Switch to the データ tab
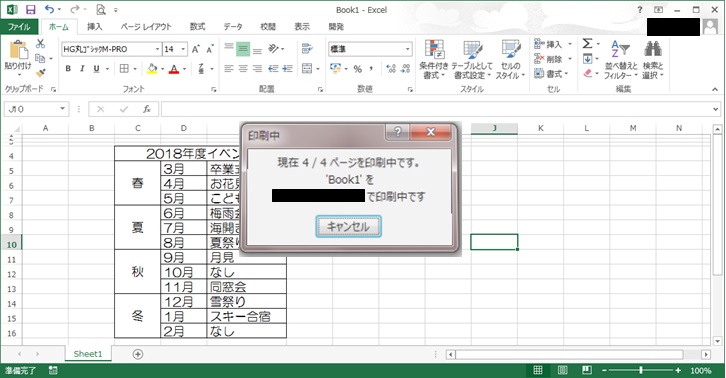Image resolution: width=726 pixels, height=378 pixels. point(233,27)
